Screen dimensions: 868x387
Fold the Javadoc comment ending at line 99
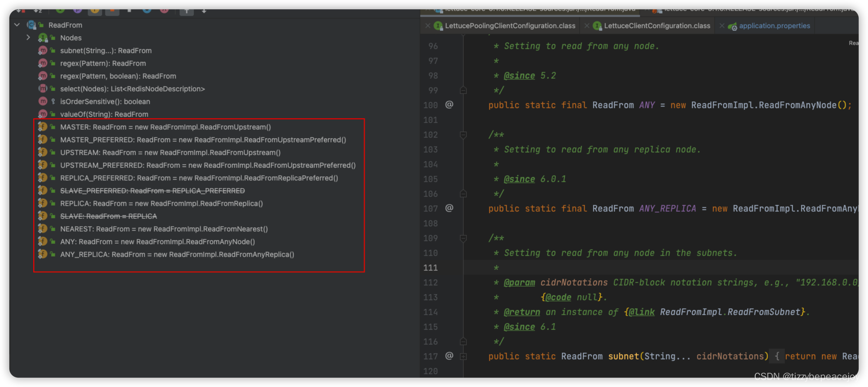[463, 90]
